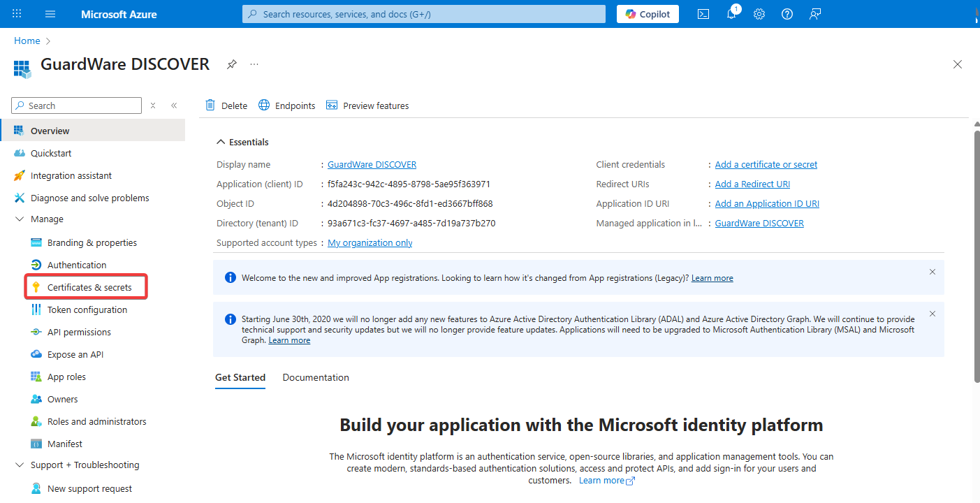Open the portal settings gear
Viewport: 980px width, 503px height.
[759, 14]
